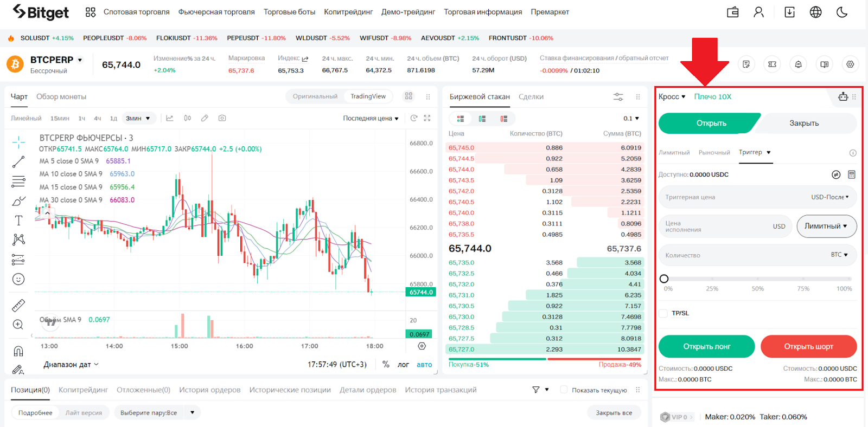This screenshot has width=868, height=427.
Task: Open the language globe icon
Action: (x=815, y=12)
